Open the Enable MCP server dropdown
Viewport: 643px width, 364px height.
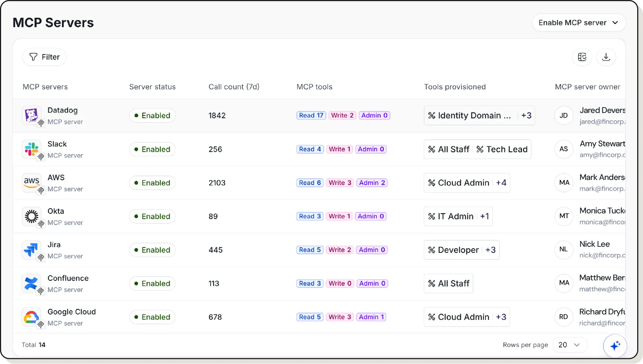(x=579, y=22)
